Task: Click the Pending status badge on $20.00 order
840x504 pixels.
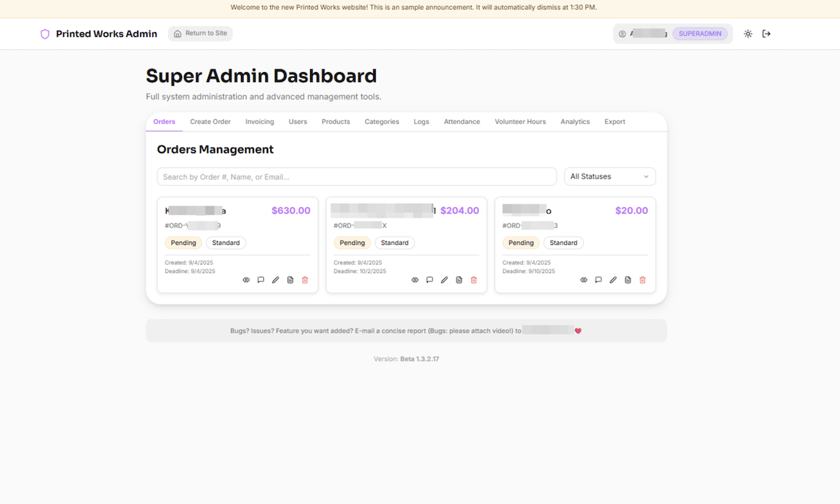Action: 521,243
